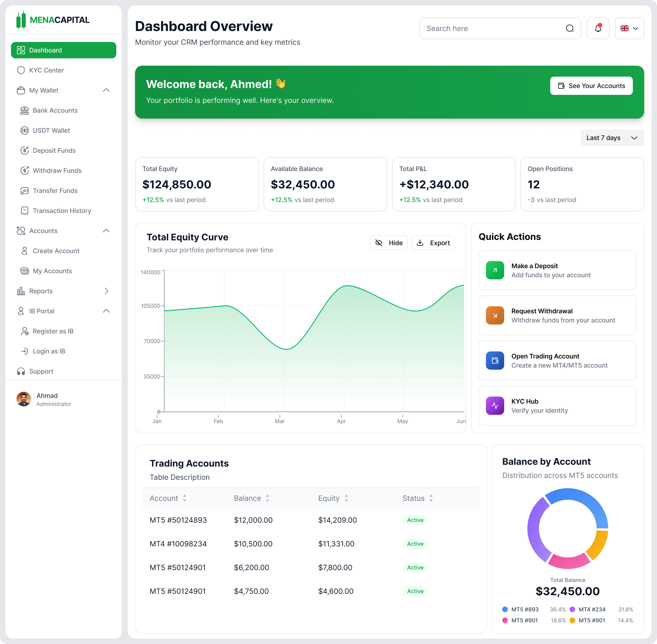
Task: Click the Request Withdrawal quick action
Action: (x=557, y=315)
